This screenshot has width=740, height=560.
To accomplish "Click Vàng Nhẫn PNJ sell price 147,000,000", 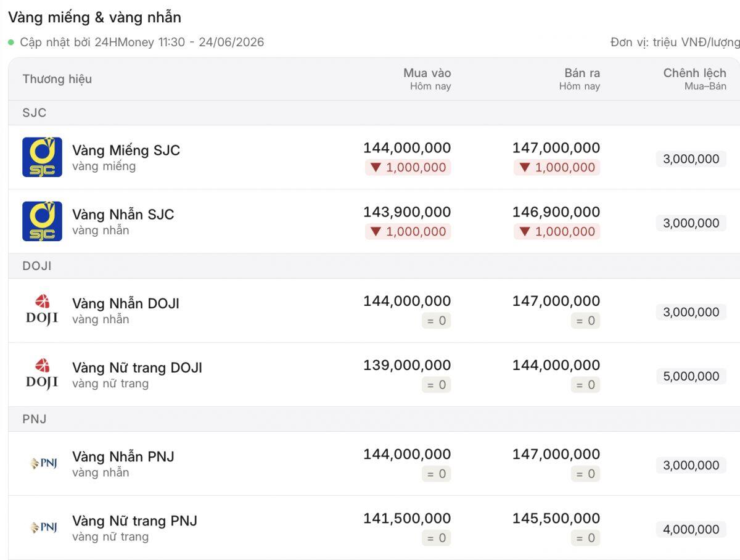I will coord(556,454).
